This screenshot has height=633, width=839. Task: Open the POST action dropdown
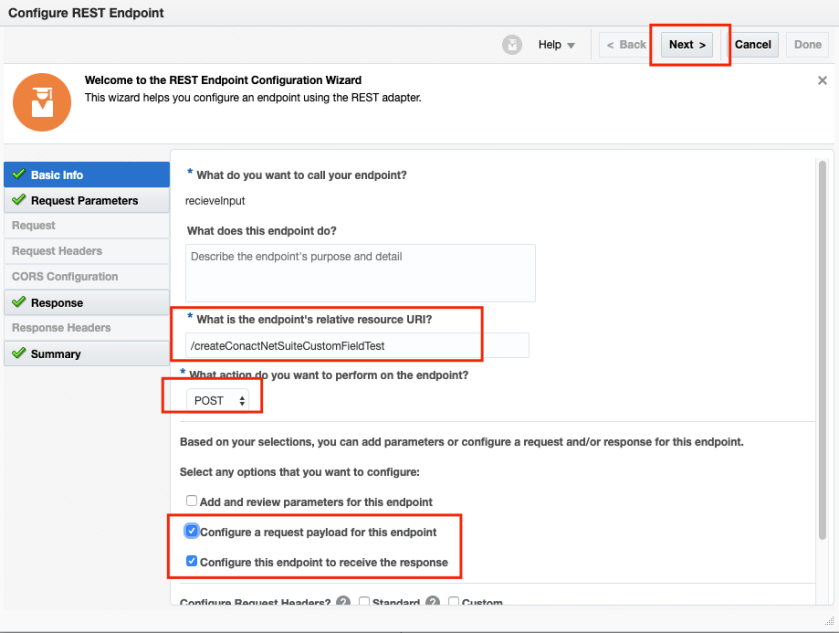coord(220,400)
